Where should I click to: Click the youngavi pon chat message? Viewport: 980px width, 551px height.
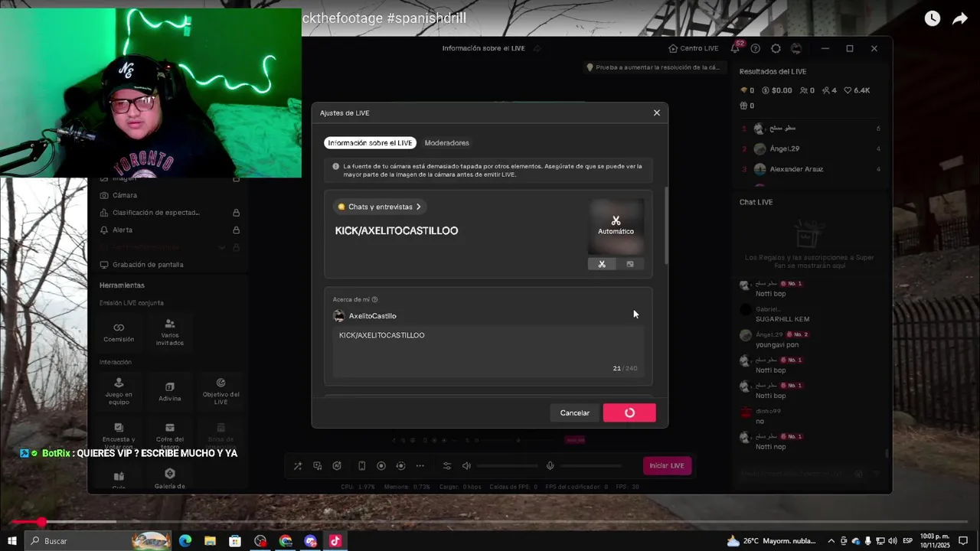[x=777, y=344]
